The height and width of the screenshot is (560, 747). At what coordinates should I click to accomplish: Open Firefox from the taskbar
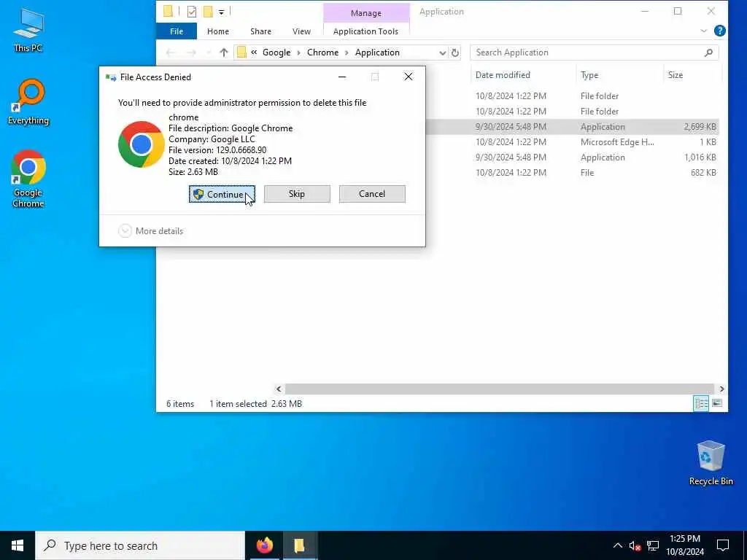pos(265,545)
